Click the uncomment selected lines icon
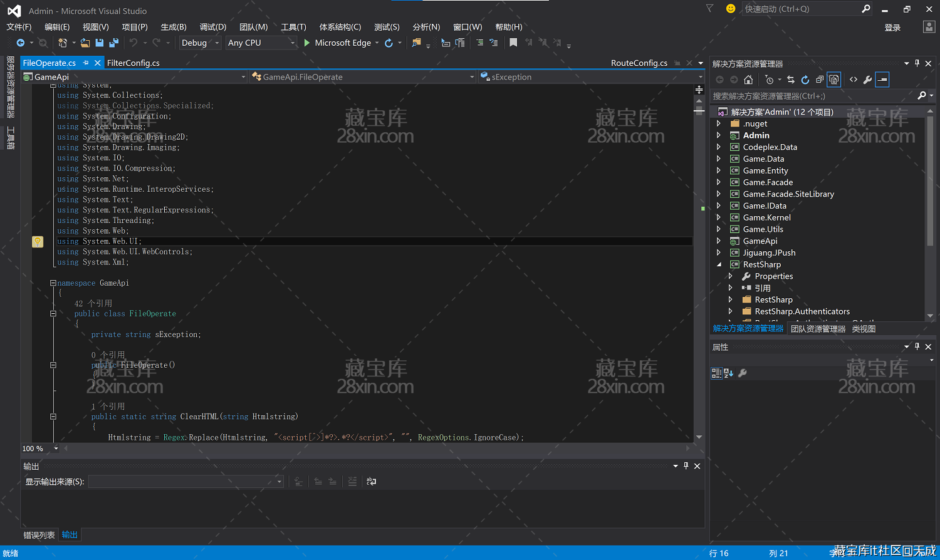Image resolution: width=940 pixels, height=560 pixels. pyautogui.click(x=494, y=43)
